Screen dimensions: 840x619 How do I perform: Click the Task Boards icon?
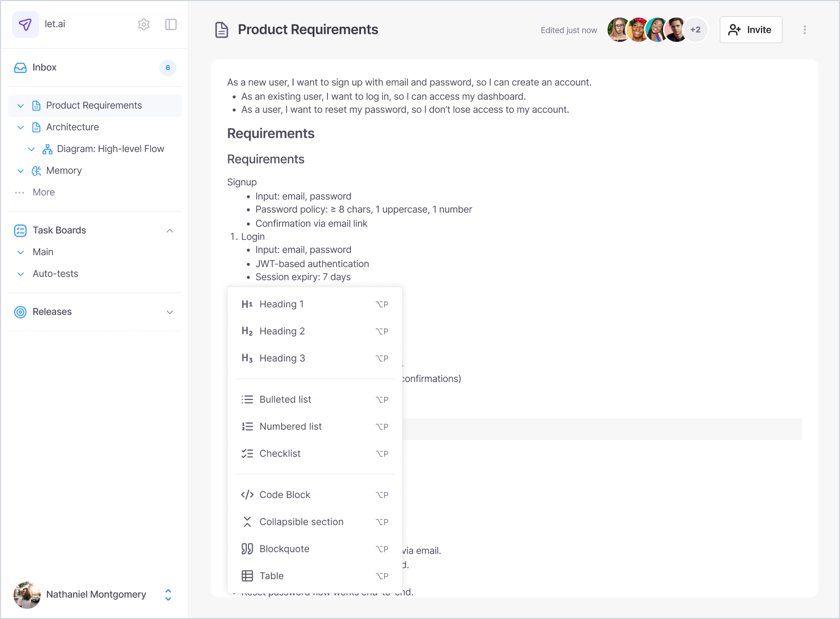coord(20,230)
